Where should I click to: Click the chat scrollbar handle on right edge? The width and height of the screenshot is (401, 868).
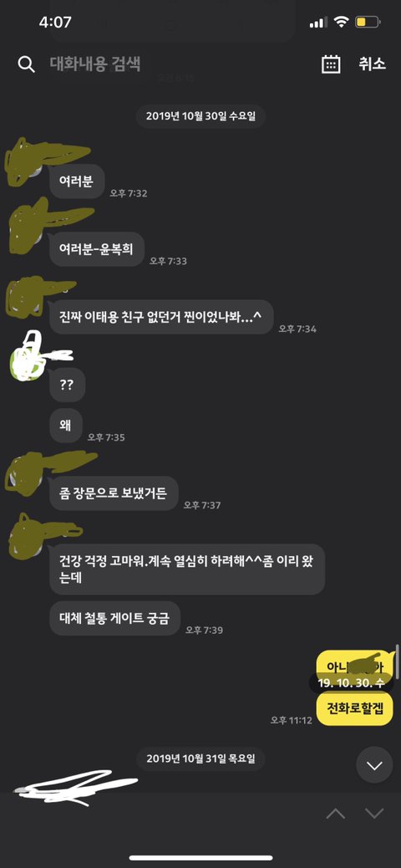[397, 662]
